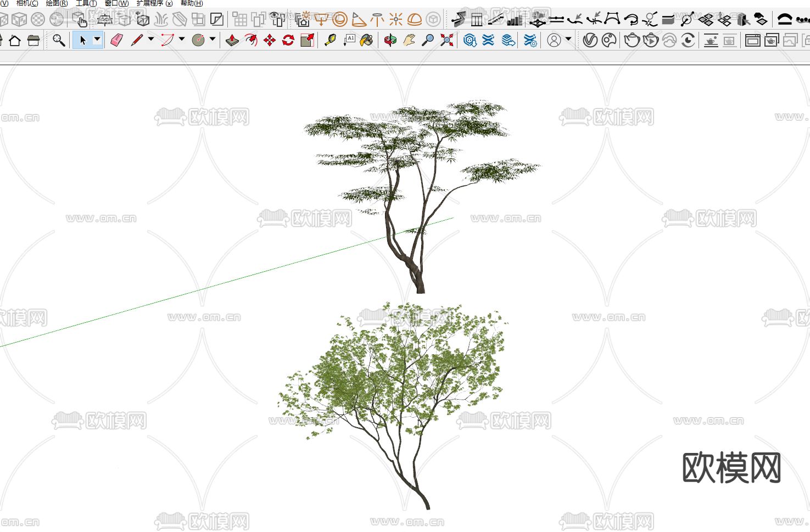Pick the Paint Bucket tool
This screenshot has height=532, width=810.
pyautogui.click(x=367, y=40)
